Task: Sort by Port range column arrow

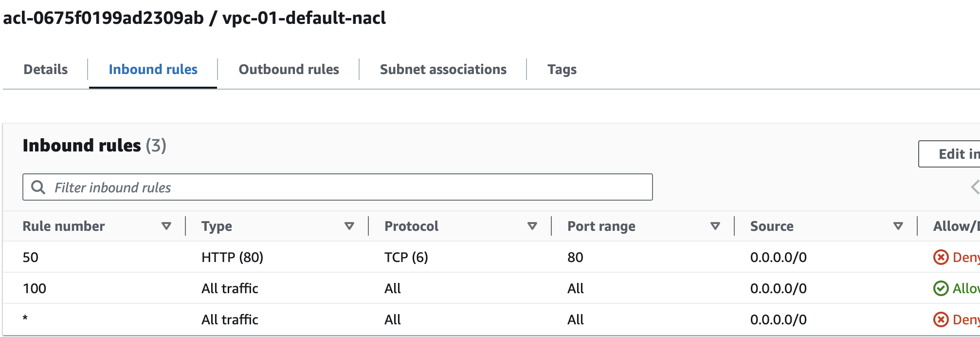Action: pos(715,226)
